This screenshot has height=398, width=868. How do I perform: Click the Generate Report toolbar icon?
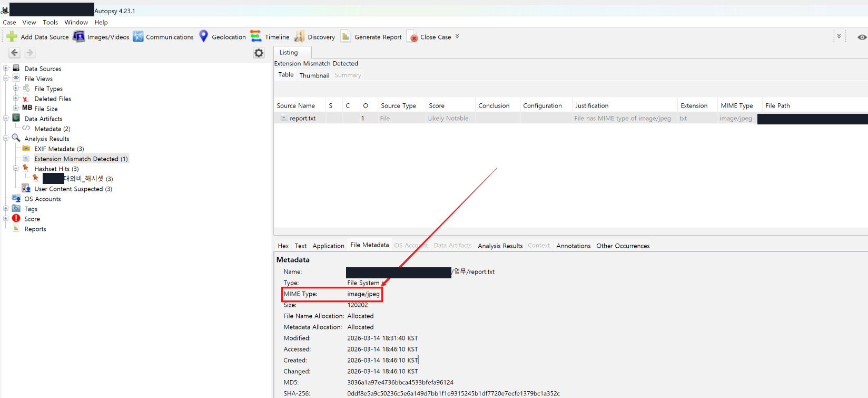pyautogui.click(x=346, y=36)
